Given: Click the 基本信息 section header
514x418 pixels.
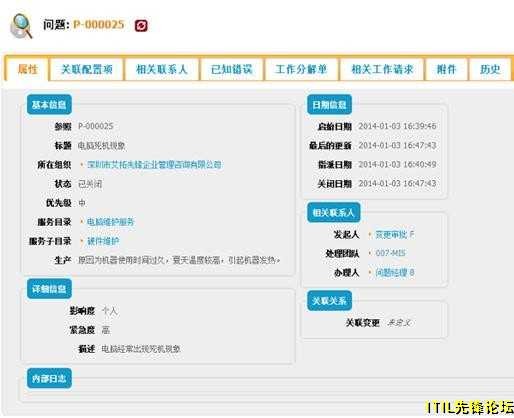Looking at the screenshot, I should (x=49, y=105).
